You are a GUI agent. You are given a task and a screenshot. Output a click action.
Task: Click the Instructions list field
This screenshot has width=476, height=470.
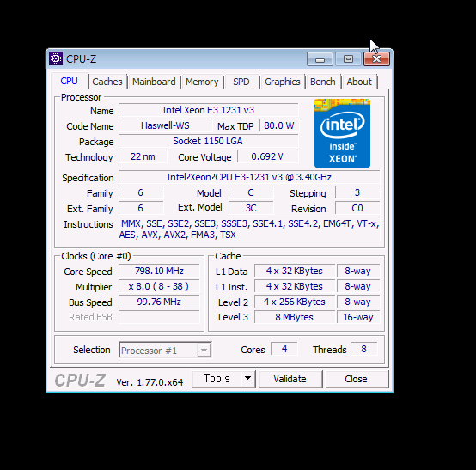pos(249,229)
